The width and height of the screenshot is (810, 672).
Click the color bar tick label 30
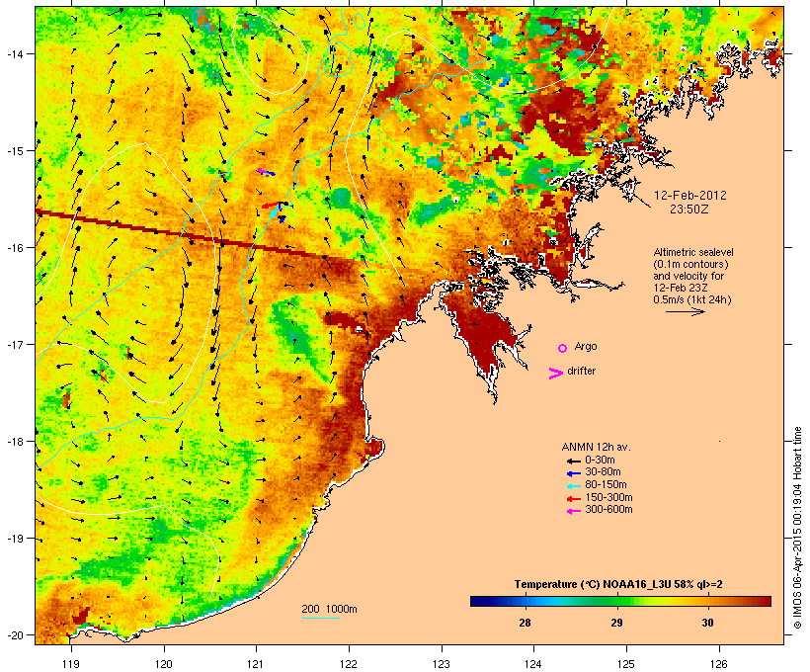[x=707, y=623]
